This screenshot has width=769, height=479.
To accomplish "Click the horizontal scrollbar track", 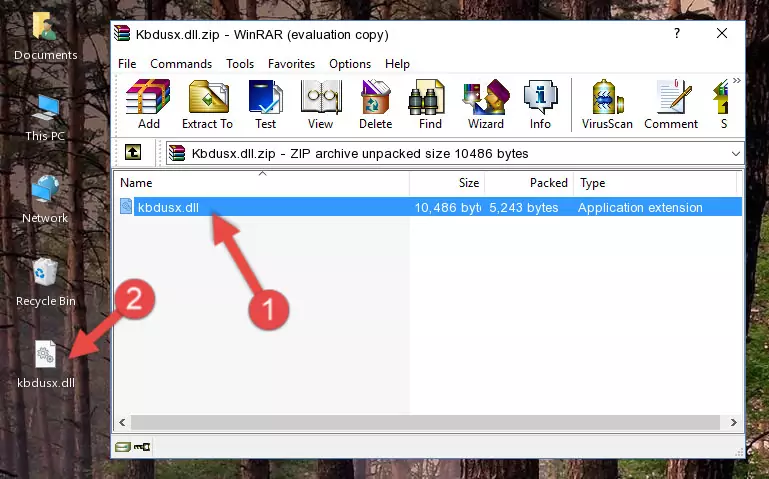I will coord(425,422).
